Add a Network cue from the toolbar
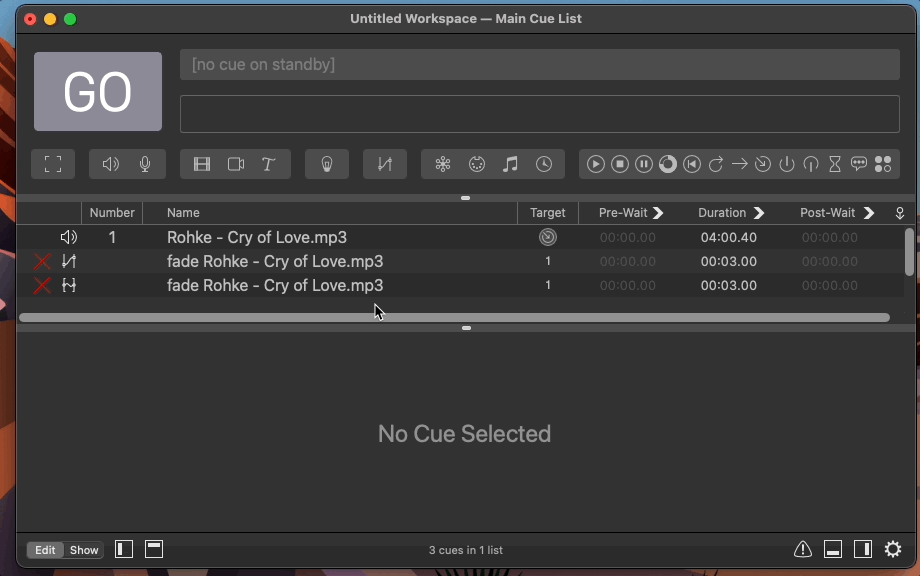 443,164
